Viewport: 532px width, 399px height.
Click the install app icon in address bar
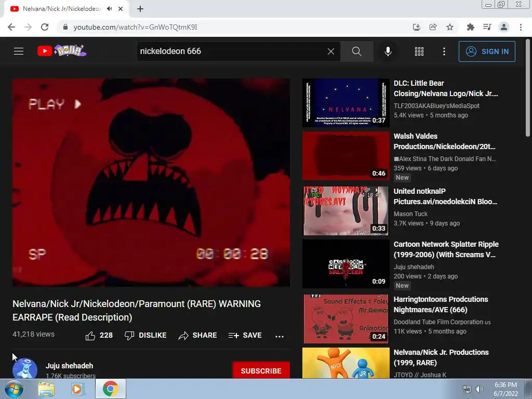[x=416, y=27]
